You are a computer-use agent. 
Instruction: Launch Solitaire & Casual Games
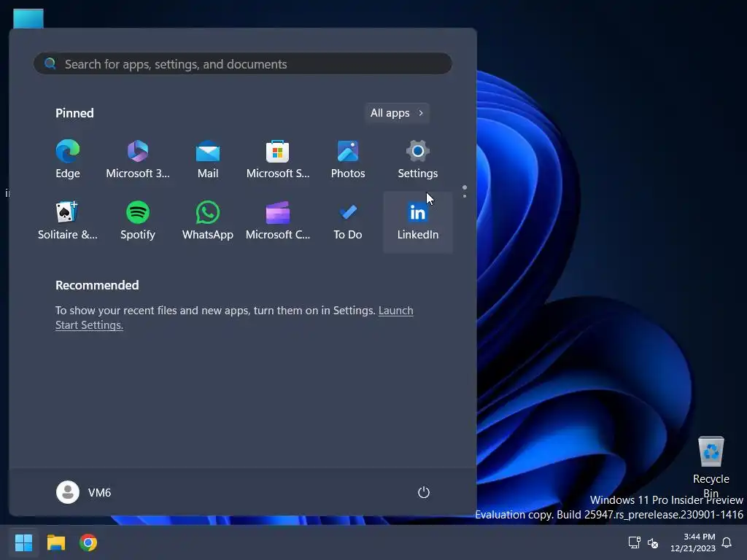coord(68,222)
